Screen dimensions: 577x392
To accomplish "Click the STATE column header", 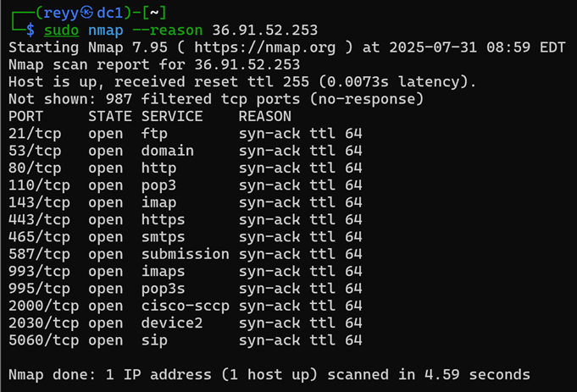I will click(x=110, y=117).
